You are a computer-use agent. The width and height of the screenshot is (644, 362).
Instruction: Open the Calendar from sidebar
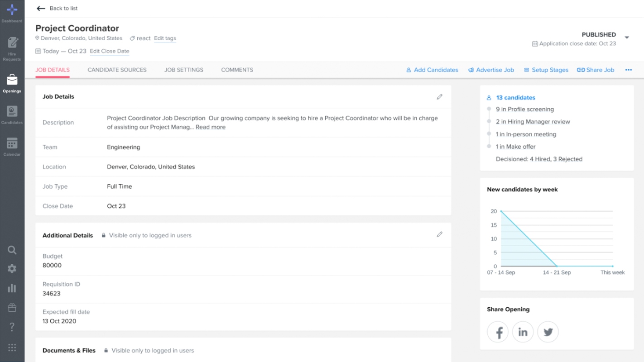(12, 147)
